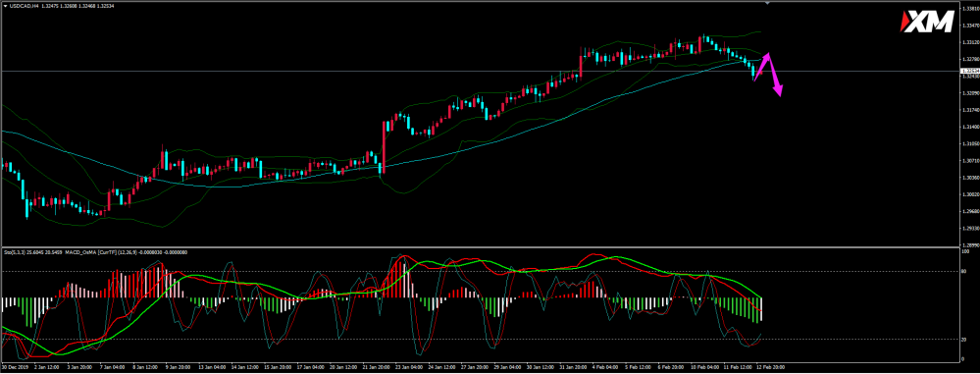
Task: Click the chart shift triangle marker on top edge
Action: [767, 3]
